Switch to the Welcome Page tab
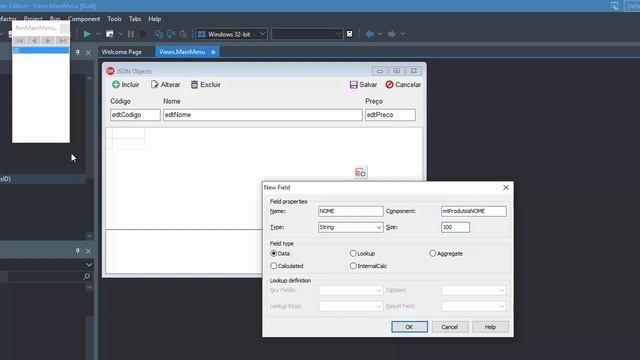The image size is (640, 360). click(x=122, y=52)
